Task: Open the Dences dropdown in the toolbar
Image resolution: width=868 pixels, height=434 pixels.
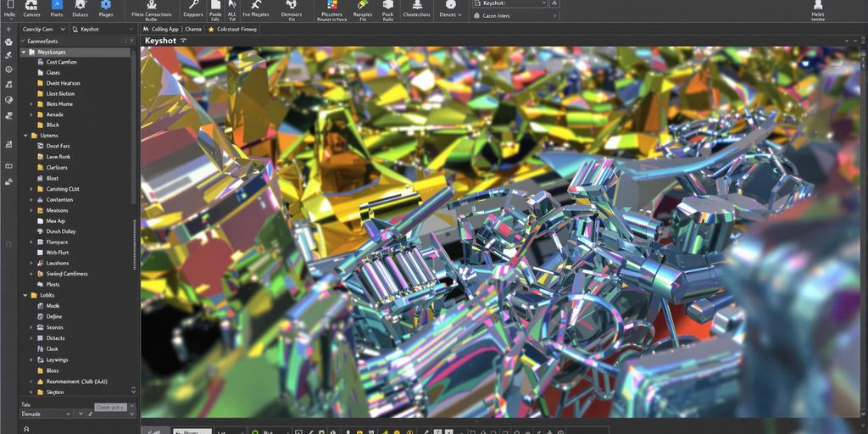Action: tap(451, 15)
